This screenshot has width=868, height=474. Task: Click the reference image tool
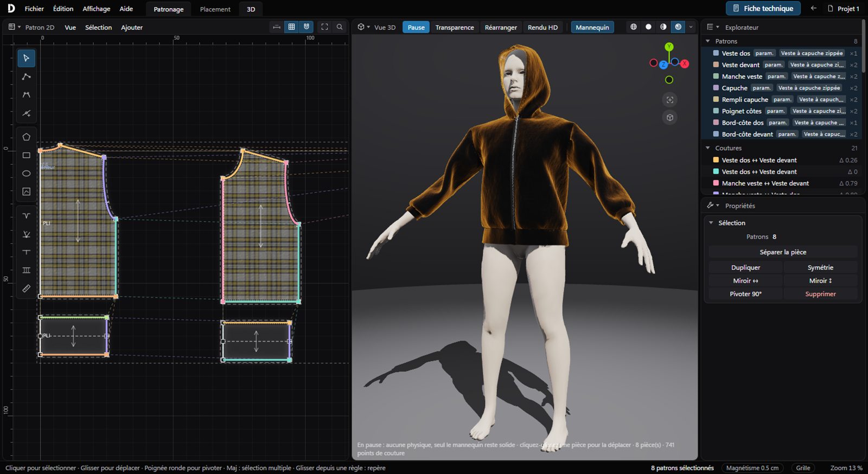(x=26, y=191)
